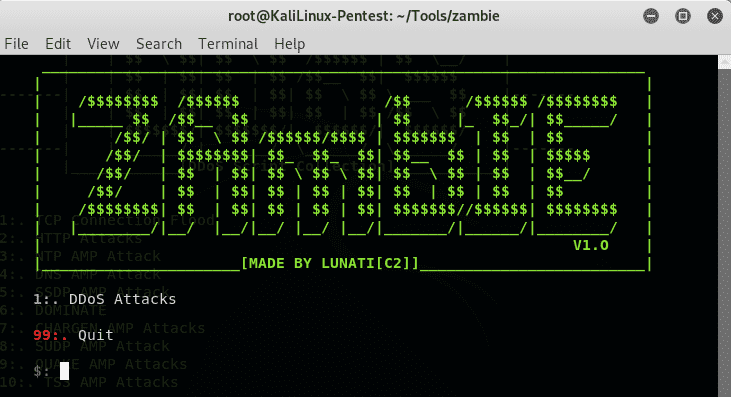Click the scrollbar up arrow

pos(724,62)
